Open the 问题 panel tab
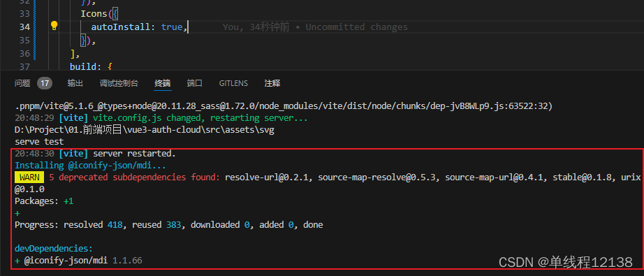Viewport: 644px width, 276px height. click(x=22, y=83)
